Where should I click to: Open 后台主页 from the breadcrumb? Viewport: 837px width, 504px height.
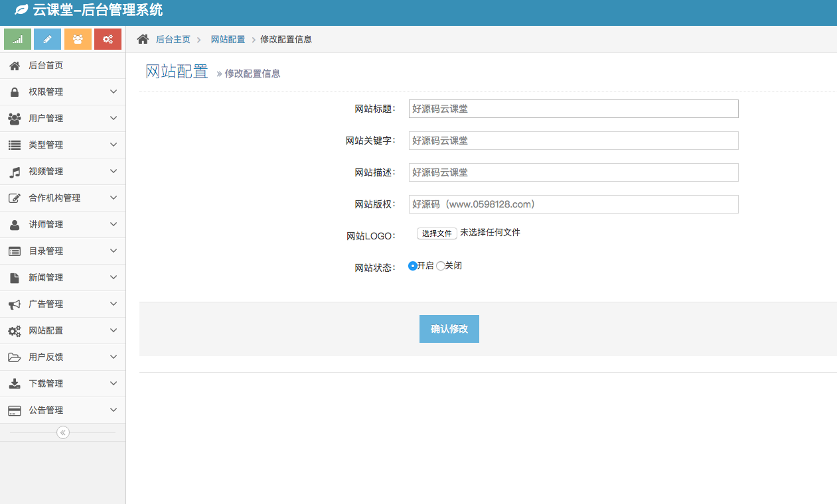click(173, 39)
